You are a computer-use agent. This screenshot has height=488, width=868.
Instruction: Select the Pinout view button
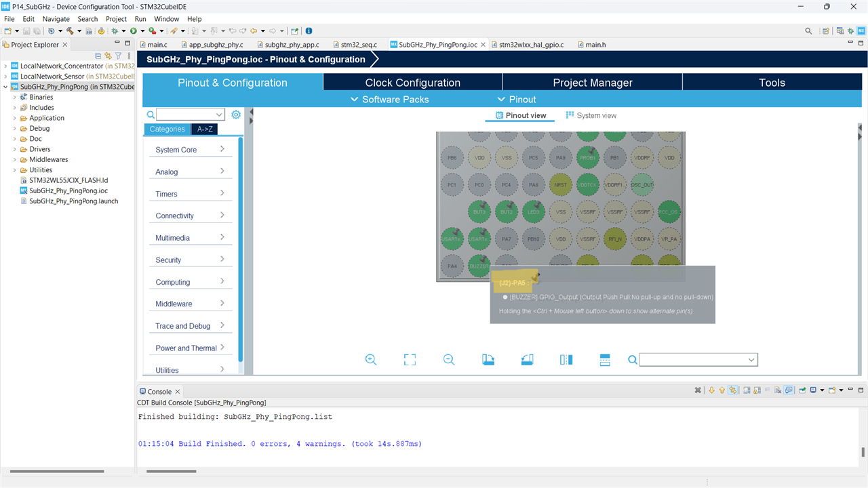(520, 115)
